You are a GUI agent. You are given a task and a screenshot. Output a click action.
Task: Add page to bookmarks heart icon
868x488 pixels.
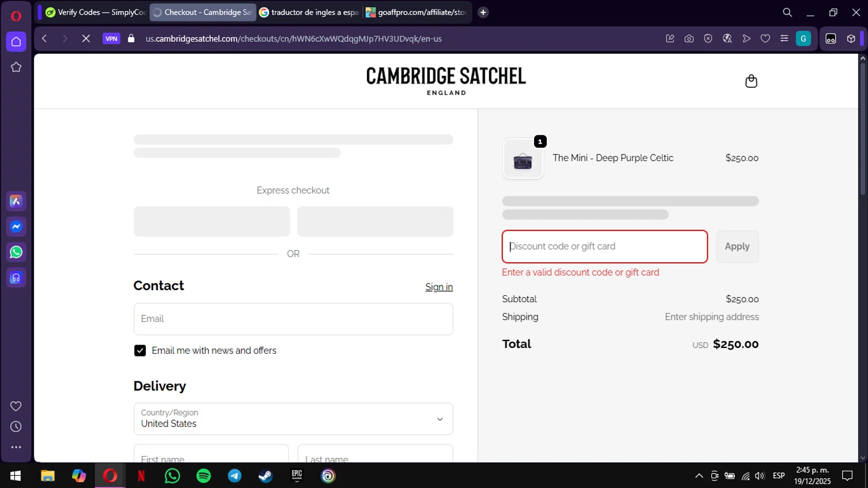coord(765,39)
